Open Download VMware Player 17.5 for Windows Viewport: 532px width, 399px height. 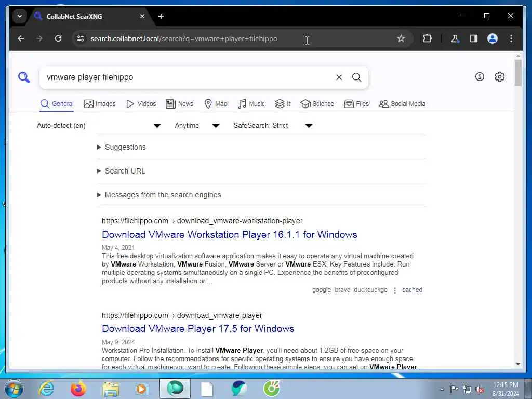click(198, 328)
